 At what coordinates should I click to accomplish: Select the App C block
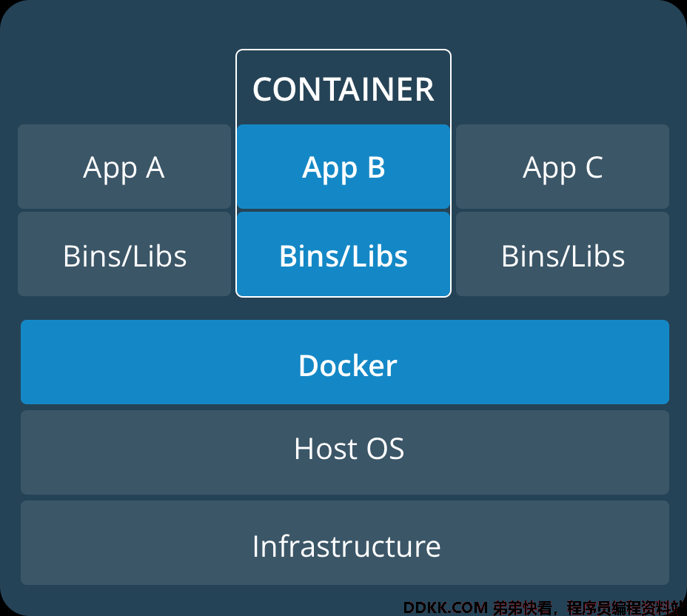[x=563, y=167]
